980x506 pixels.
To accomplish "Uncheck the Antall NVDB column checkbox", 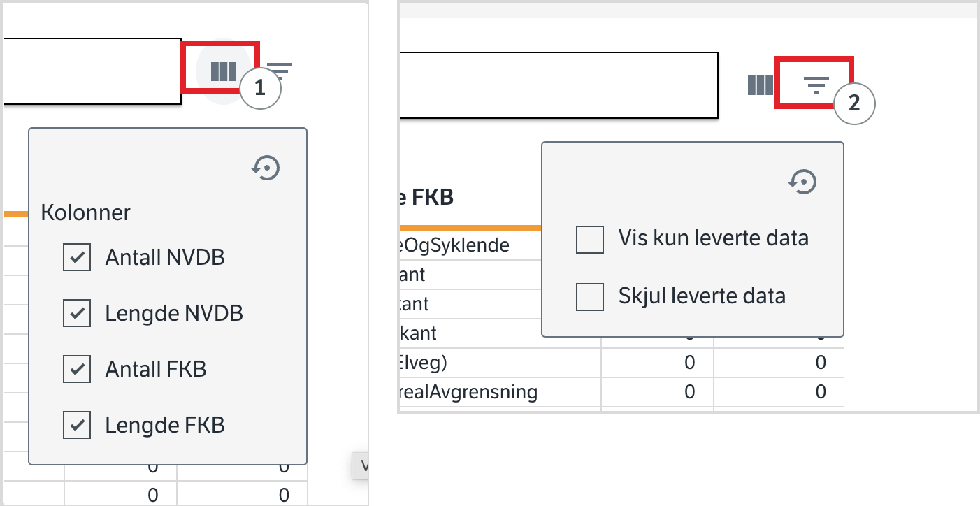I will click(x=77, y=257).
